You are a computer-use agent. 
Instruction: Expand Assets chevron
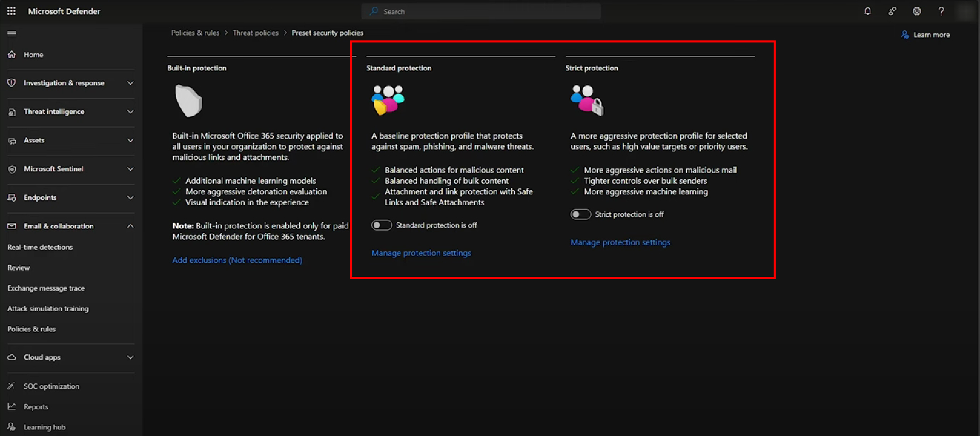(130, 140)
